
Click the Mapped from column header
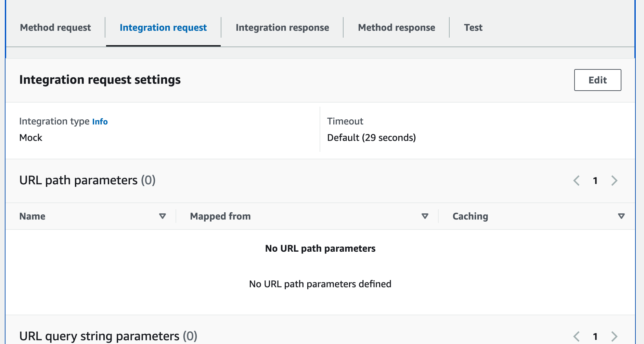[x=220, y=216]
